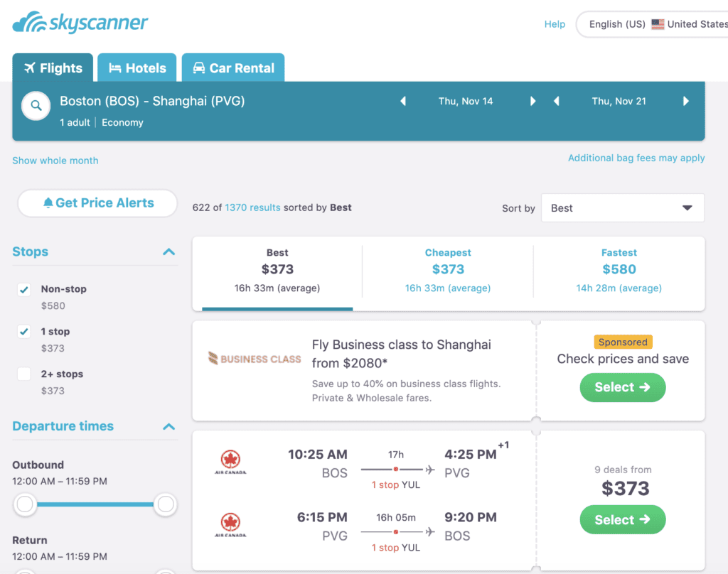The width and height of the screenshot is (728, 574).
Task: Enable the 2+ stops filter
Action: pyautogui.click(x=23, y=374)
